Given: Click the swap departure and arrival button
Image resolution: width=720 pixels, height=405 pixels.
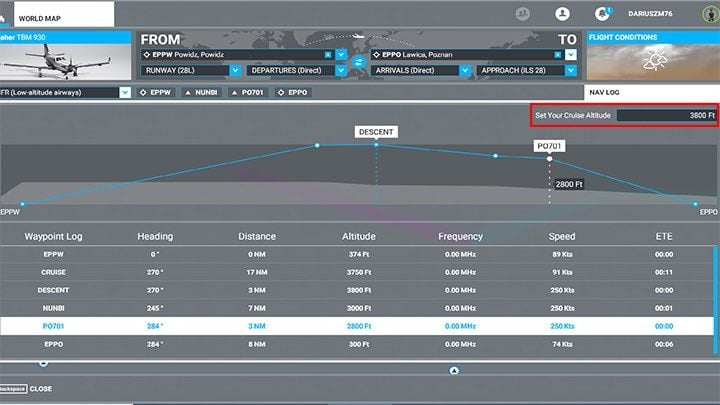Looking at the screenshot, I should 358,62.
